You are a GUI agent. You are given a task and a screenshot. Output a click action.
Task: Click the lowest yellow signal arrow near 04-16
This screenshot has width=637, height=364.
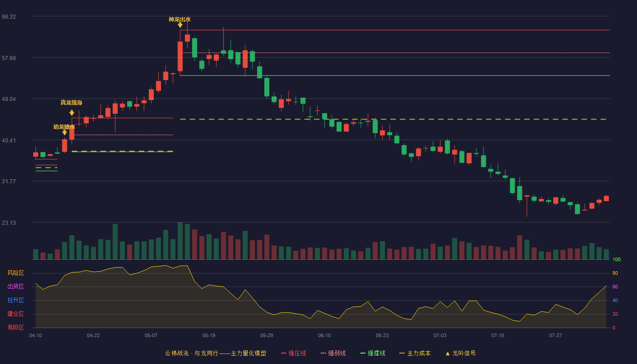65,132
